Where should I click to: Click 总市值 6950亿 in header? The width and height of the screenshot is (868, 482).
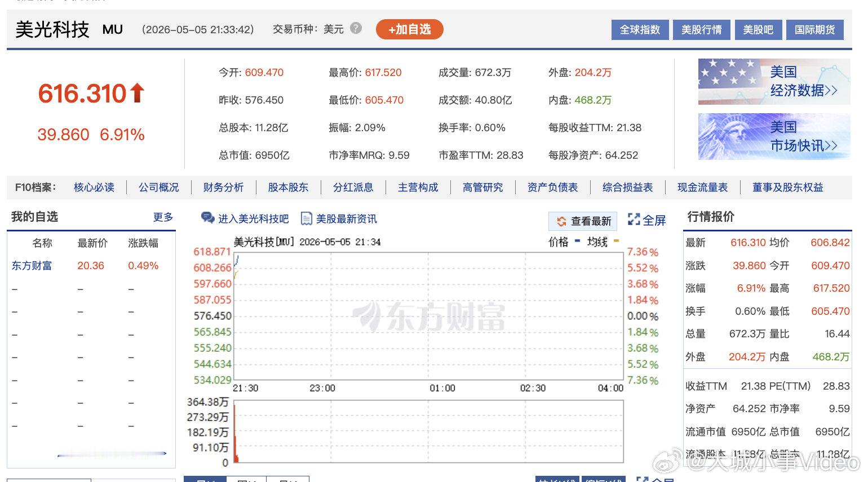pyautogui.click(x=254, y=155)
